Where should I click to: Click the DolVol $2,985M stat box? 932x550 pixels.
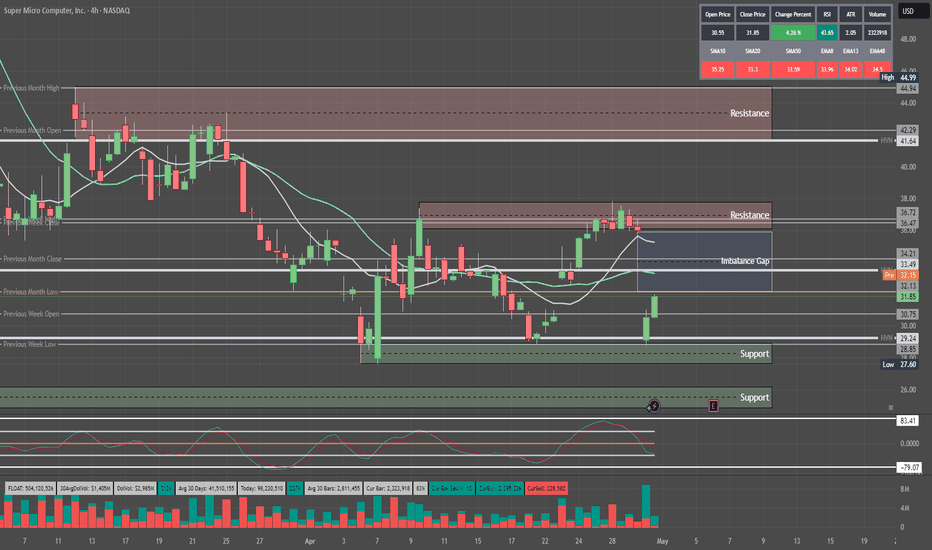(x=135, y=488)
